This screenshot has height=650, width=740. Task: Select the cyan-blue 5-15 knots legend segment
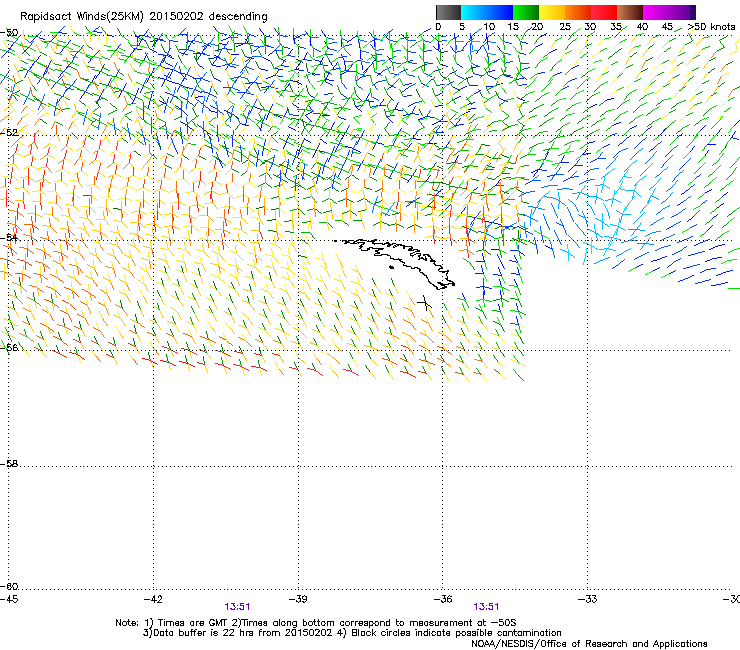coord(487,12)
